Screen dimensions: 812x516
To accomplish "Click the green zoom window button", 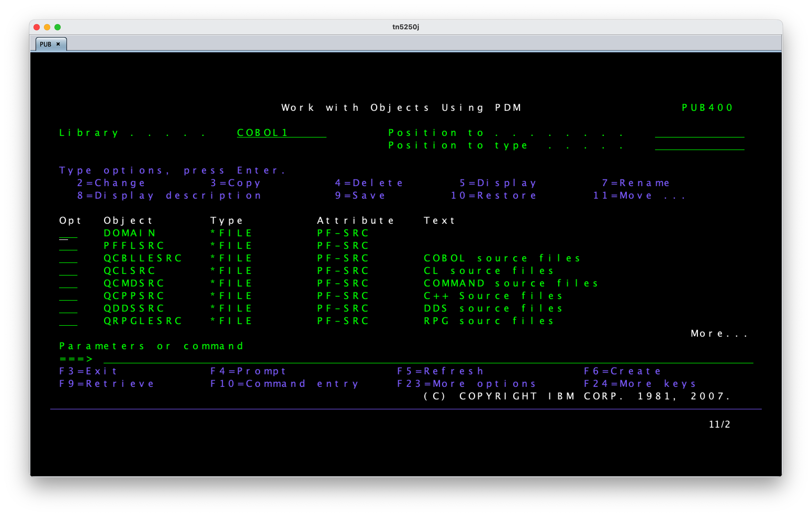I will pos(58,27).
